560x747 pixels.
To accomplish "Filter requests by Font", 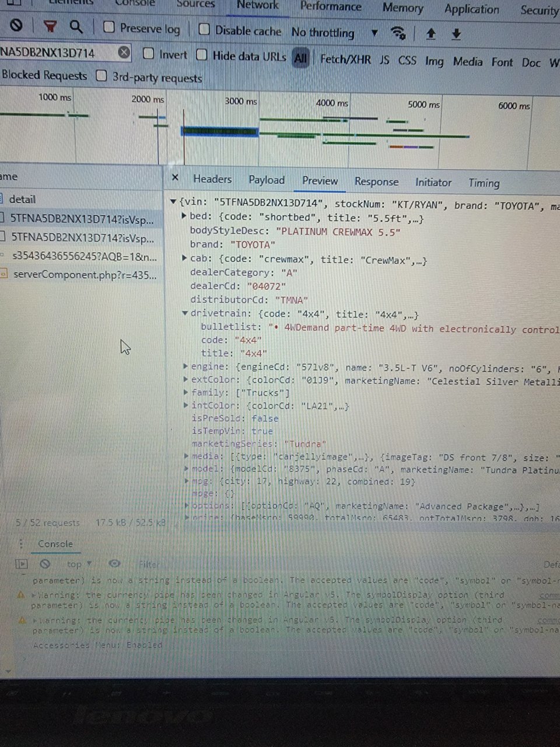I will pyautogui.click(x=502, y=62).
